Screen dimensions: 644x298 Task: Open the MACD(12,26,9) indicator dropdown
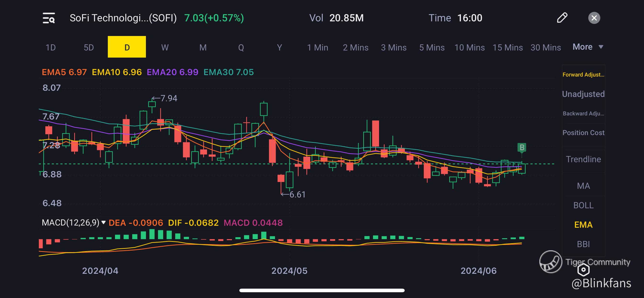pyautogui.click(x=74, y=223)
